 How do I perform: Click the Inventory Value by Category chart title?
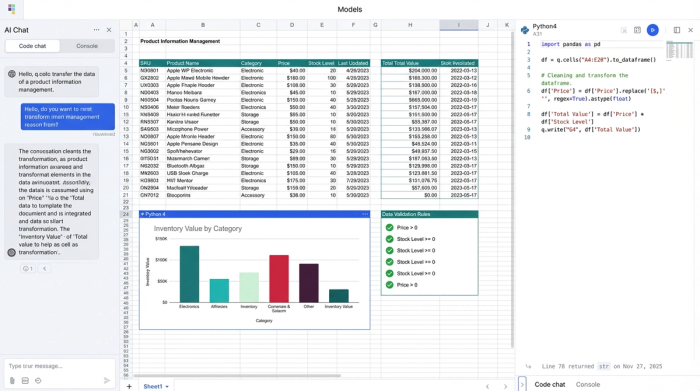coord(198,229)
